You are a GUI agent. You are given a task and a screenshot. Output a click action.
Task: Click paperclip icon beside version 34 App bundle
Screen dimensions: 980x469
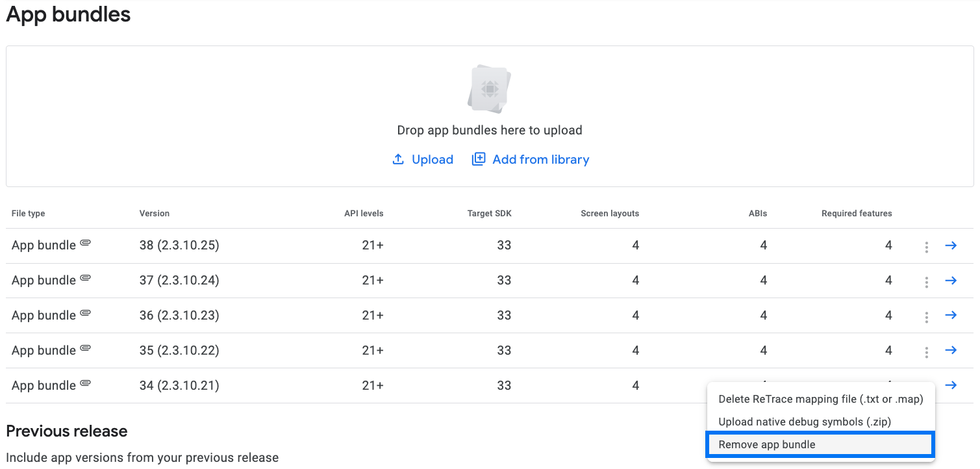(x=85, y=385)
